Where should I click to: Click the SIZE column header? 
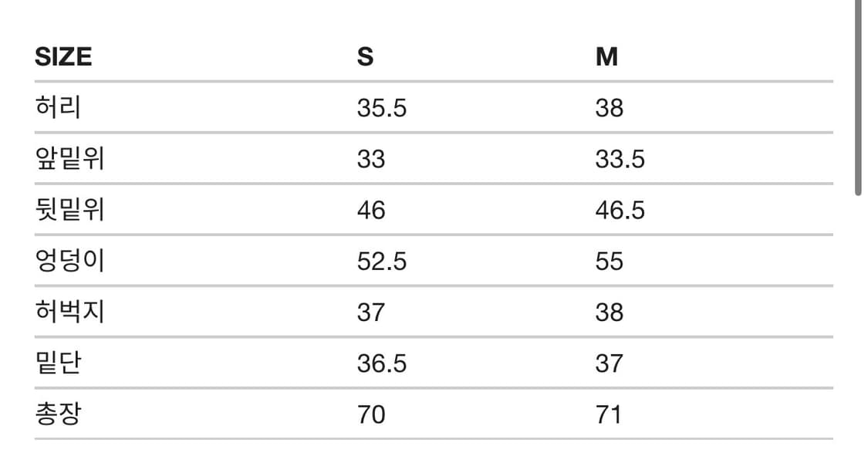click(x=63, y=56)
